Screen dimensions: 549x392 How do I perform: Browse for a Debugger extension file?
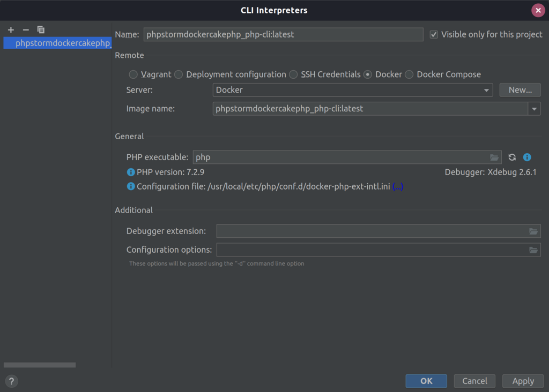[x=533, y=231]
